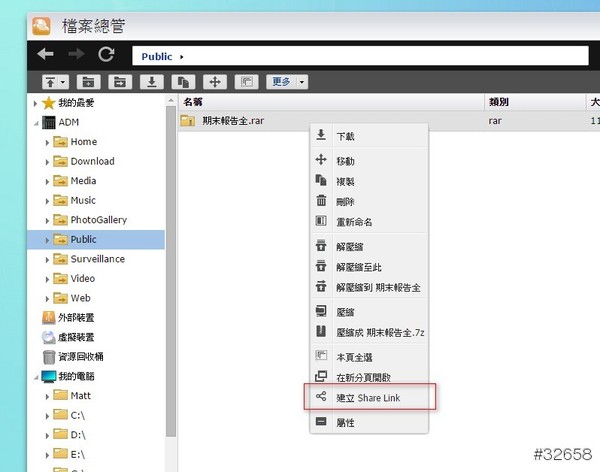Open the D:\ drive
Viewport: 600px width, 472px height.
pos(69,434)
